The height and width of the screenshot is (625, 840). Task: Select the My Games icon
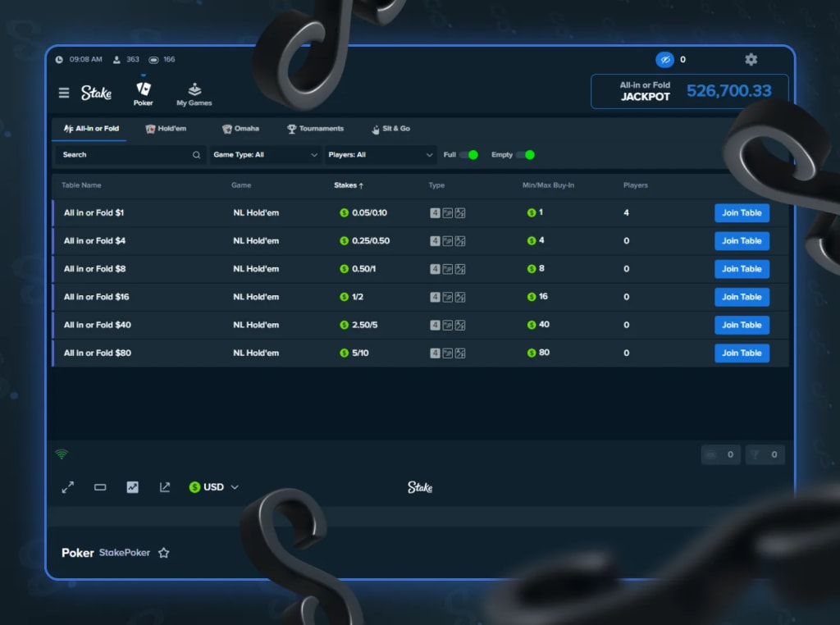pyautogui.click(x=194, y=90)
